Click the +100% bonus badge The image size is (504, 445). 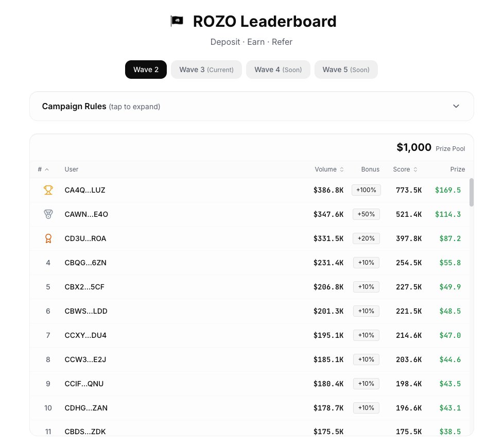coord(366,190)
